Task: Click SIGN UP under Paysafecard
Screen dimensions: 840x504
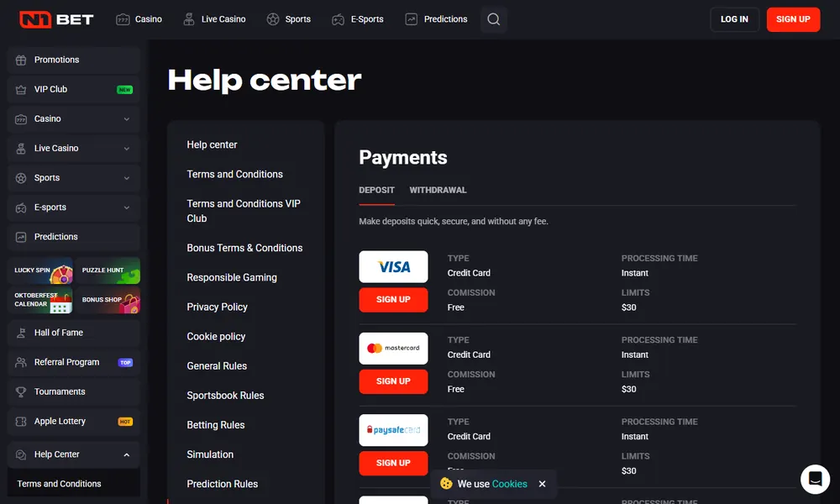Action: click(393, 464)
